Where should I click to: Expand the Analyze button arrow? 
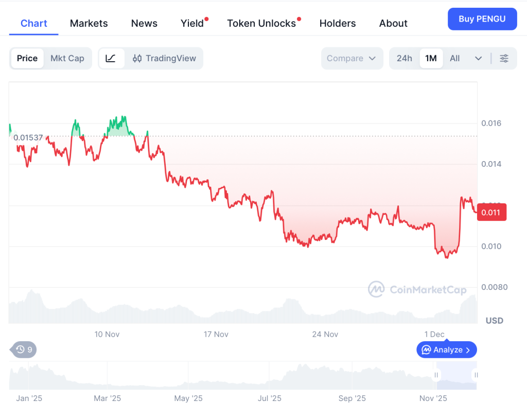pos(468,350)
